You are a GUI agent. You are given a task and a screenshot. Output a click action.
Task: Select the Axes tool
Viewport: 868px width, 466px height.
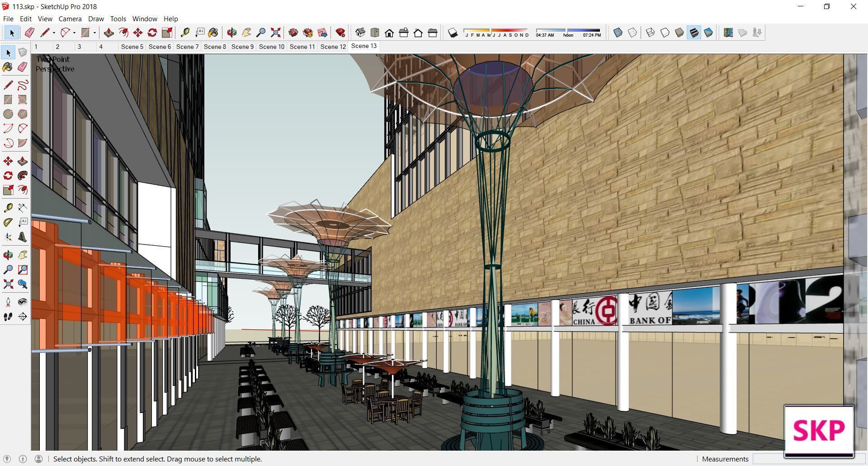point(8,237)
